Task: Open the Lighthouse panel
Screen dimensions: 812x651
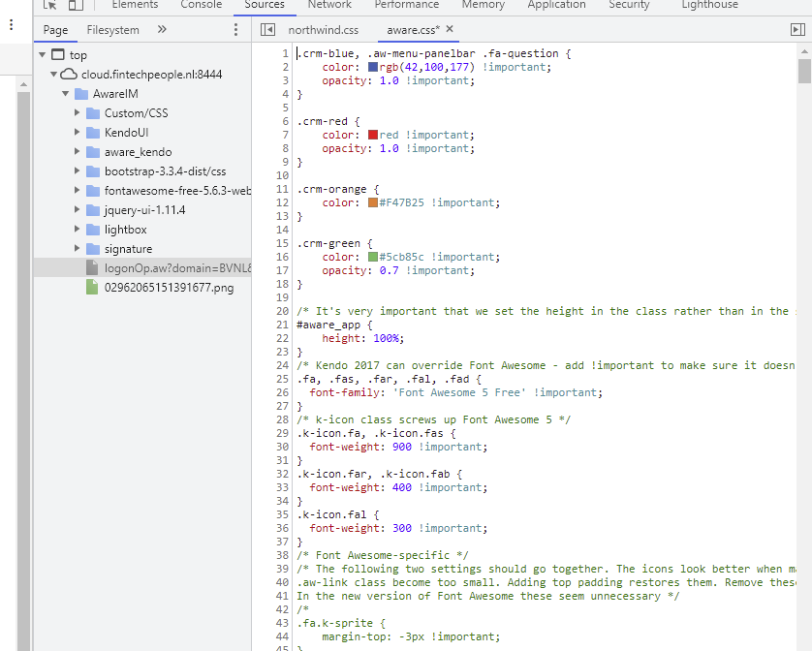Action: click(x=709, y=5)
